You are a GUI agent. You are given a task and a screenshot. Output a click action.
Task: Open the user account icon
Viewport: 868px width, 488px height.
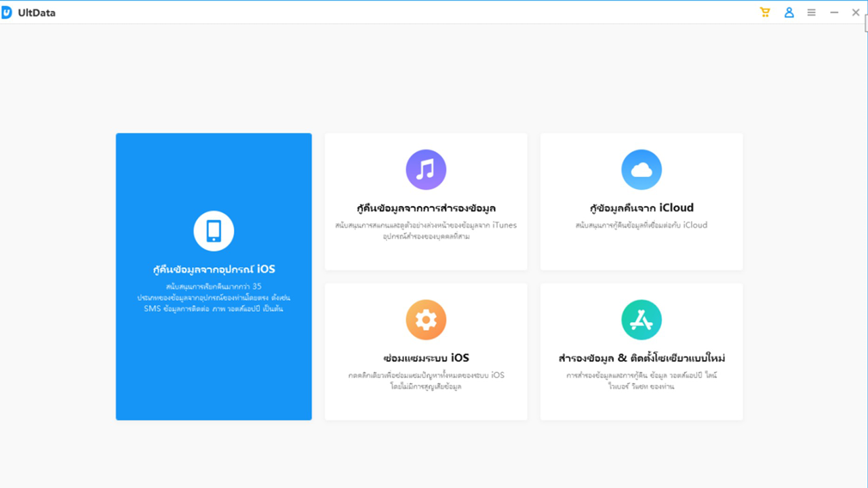tap(789, 12)
